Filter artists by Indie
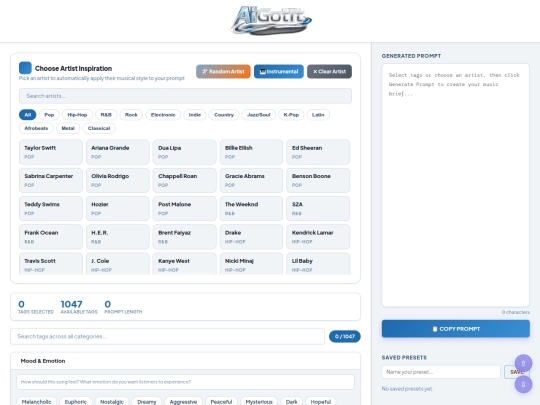The width and height of the screenshot is (540, 405). 195,115
